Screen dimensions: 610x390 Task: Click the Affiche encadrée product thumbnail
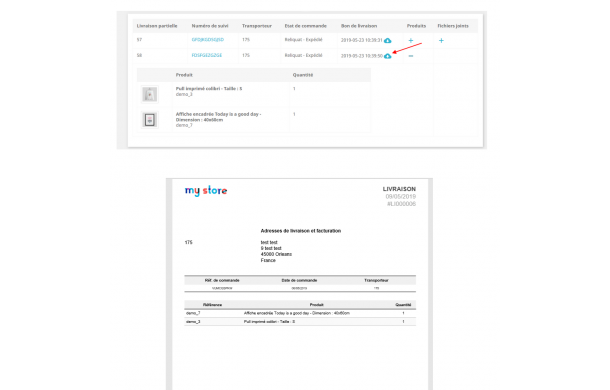click(x=149, y=119)
